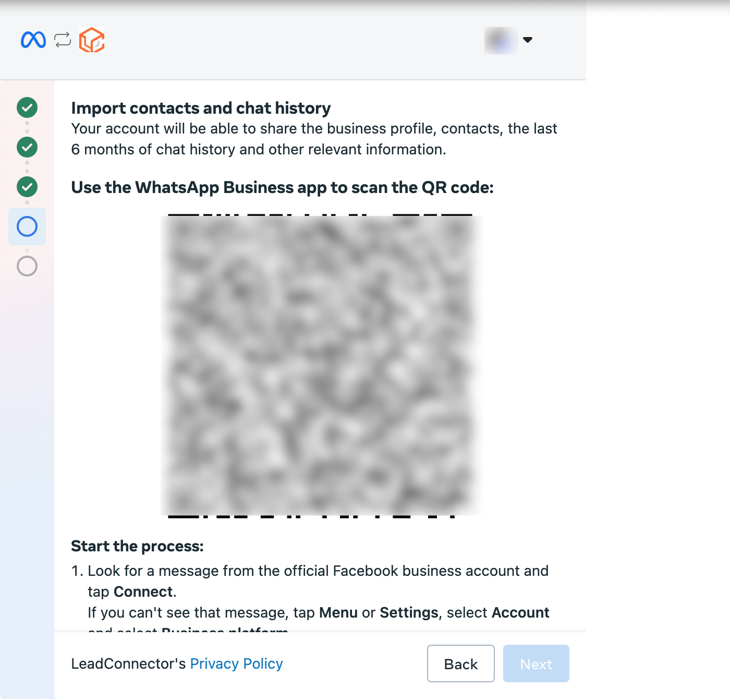Viewport: 730px width, 700px height.
Task: Click the bold Settings word in the instructions
Action: click(x=409, y=612)
